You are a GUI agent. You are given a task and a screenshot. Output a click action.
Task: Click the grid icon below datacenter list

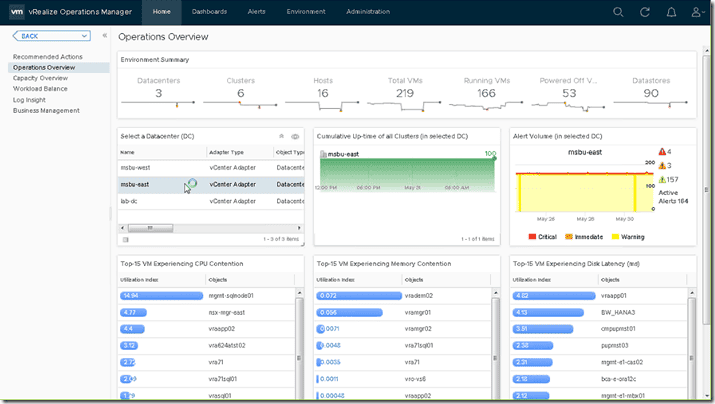click(125, 239)
